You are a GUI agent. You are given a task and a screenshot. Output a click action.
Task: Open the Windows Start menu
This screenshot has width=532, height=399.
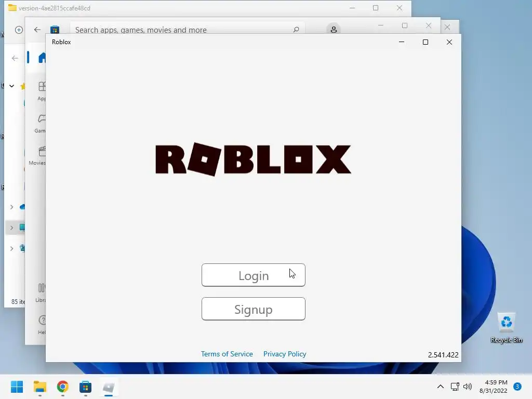[17, 387]
